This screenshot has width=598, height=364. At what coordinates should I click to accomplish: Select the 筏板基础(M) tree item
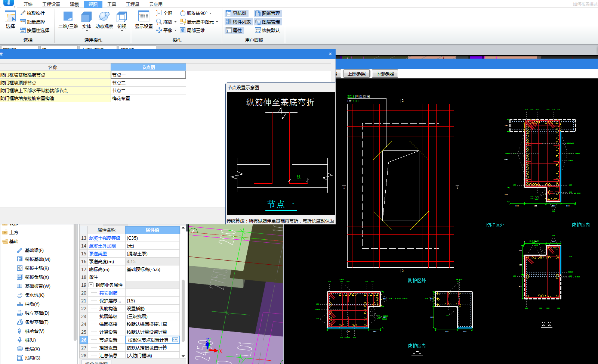coord(37,259)
